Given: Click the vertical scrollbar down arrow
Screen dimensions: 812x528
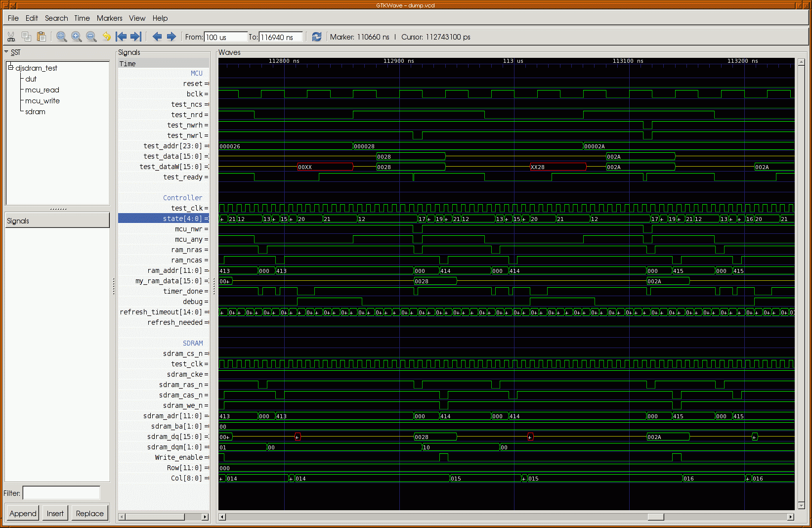Looking at the screenshot, I should [x=802, y=505].
